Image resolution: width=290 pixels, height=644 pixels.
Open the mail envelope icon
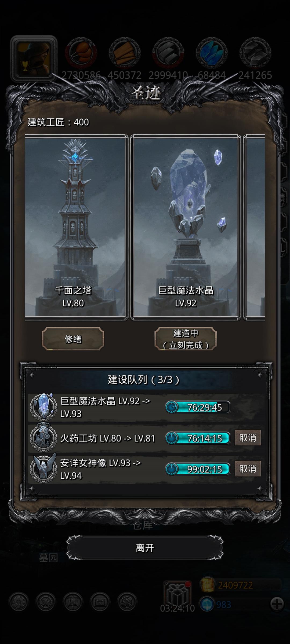point(100,602)
